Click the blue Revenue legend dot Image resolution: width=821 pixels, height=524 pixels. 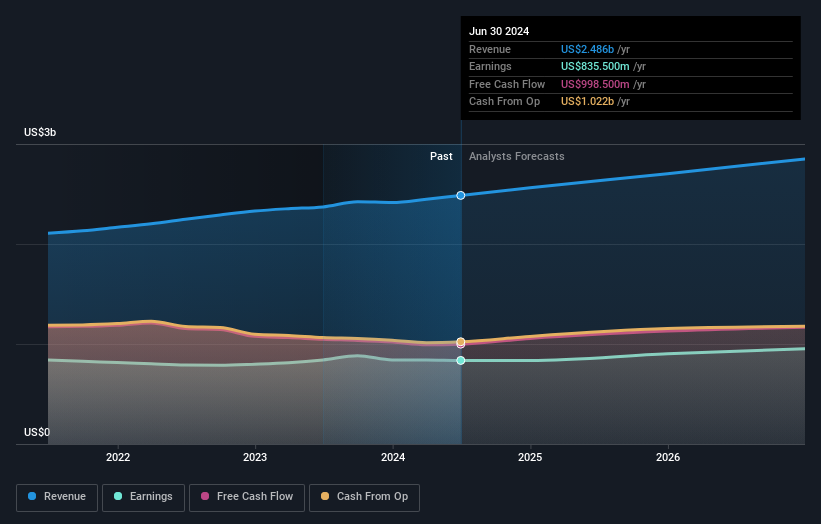(x=32, y=496)
